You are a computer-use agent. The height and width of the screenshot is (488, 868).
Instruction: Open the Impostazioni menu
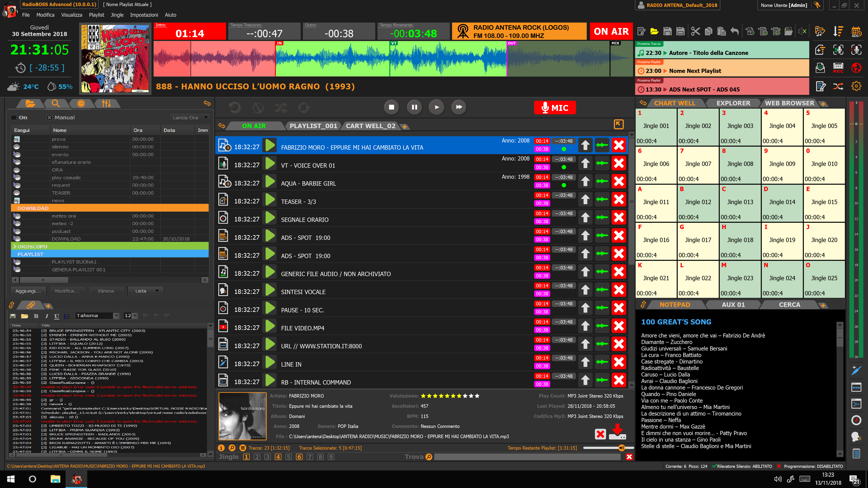(x=144, y=15)
